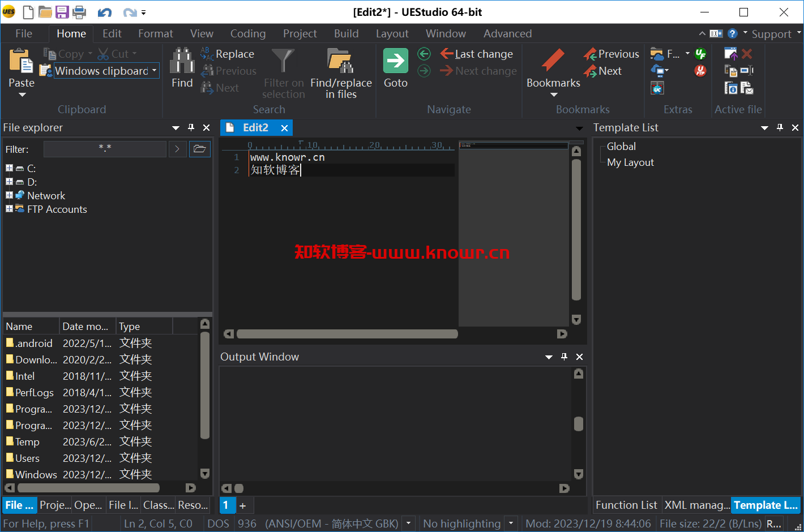Expand the Network tree node

click(9, 195)
